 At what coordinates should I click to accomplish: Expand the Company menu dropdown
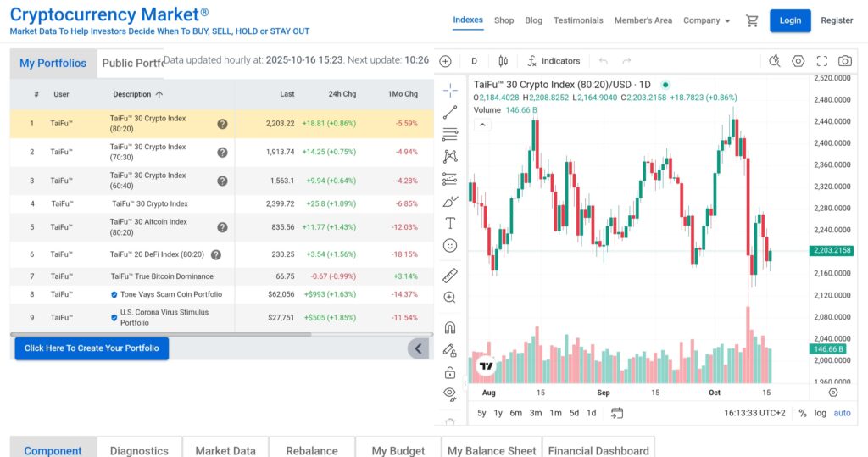(707, 20)
